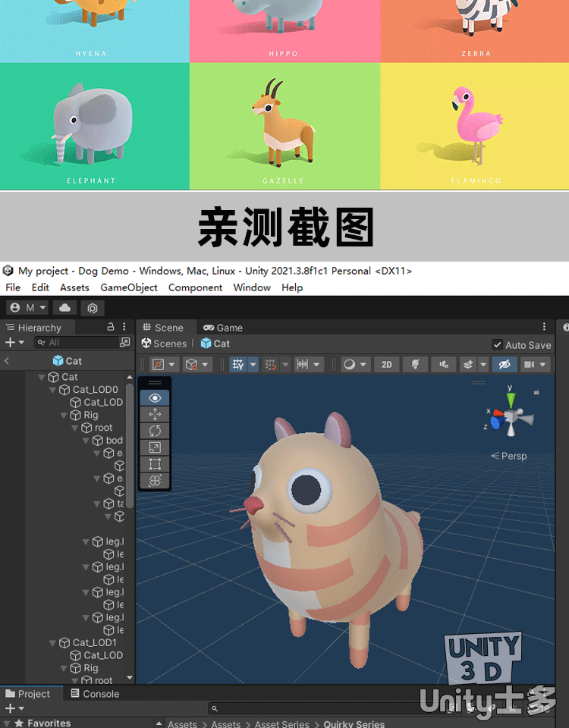The image size is (569, 728).
Task: Toggle 2D view mode in Scene
Action: tap(386, 365)
